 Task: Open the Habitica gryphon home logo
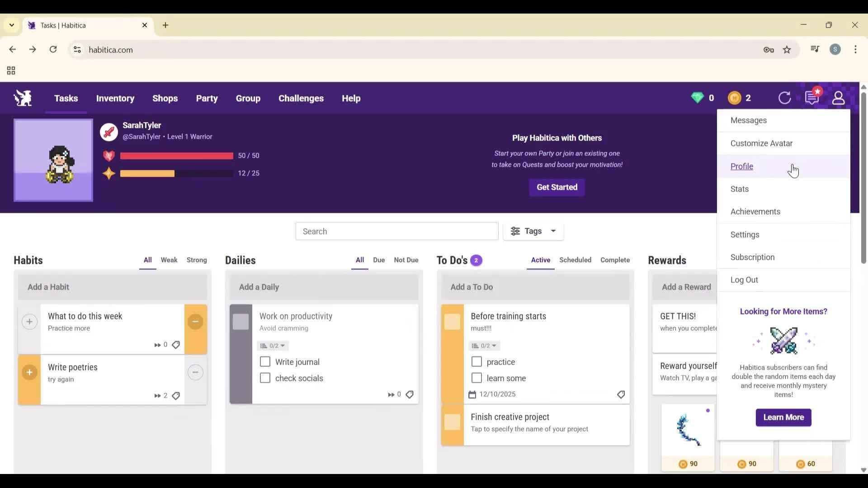tap(22, 98)
